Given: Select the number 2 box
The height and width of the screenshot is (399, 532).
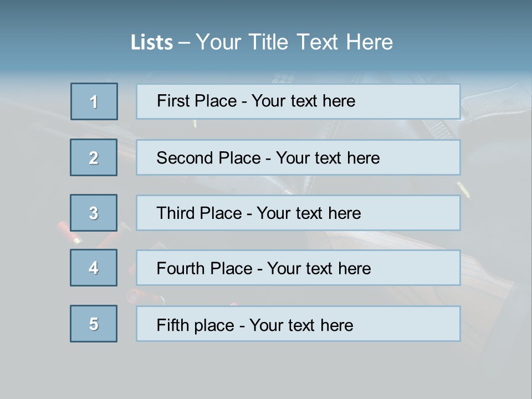Looking at the screenshot, I should click(94, 157).
